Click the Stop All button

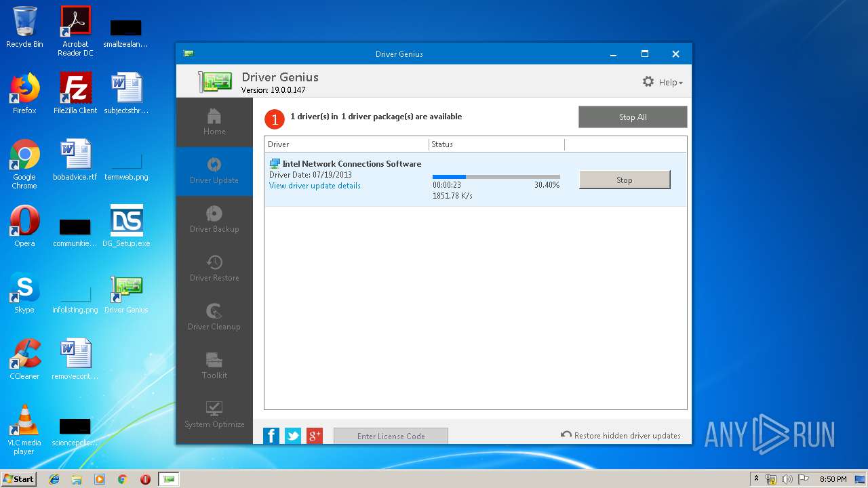point(633,117)
